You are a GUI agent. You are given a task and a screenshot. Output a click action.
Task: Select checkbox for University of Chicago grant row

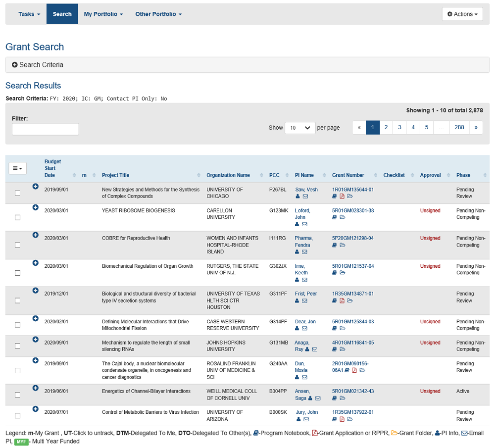[x=18, y=193]
